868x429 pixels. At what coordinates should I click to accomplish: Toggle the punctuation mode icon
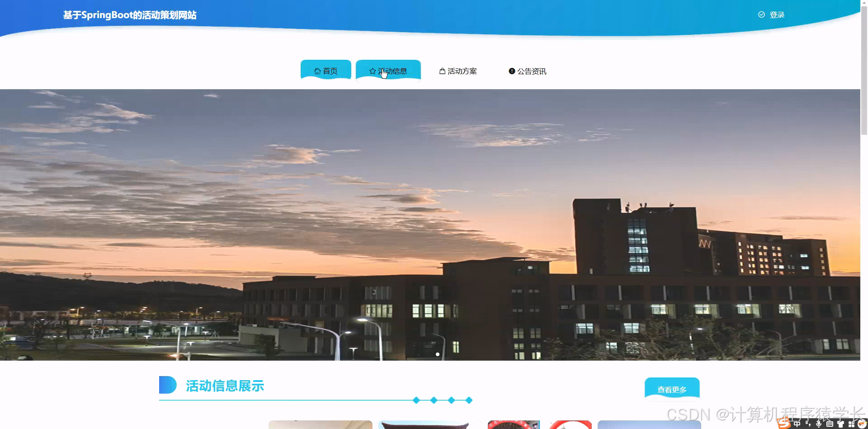tap(808, 424)
